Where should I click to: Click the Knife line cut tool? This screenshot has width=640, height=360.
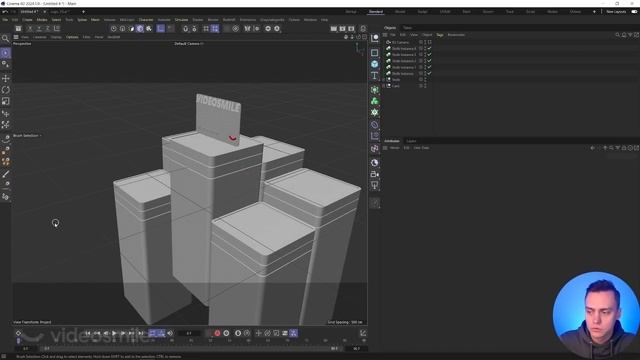(x=5, y=174)
